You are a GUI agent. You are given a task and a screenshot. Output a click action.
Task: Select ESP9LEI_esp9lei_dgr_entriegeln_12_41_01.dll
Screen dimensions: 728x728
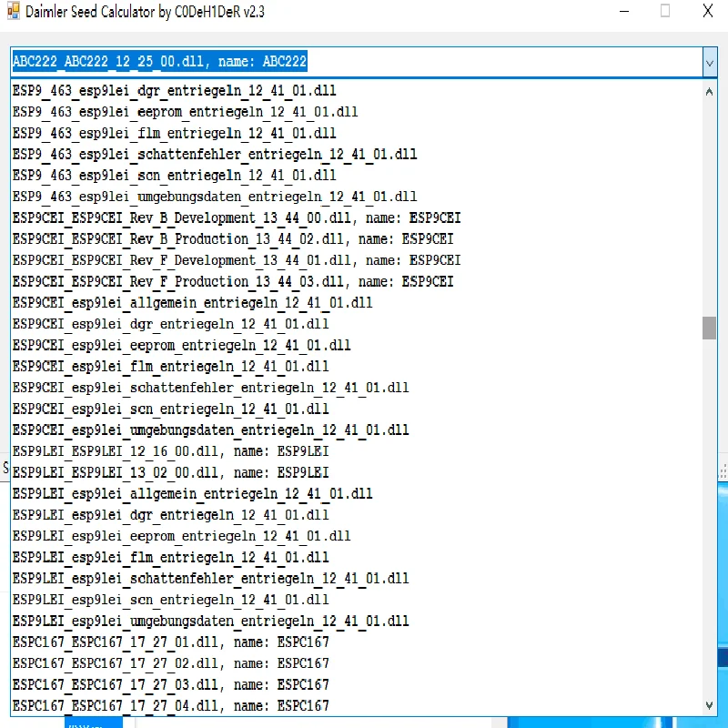click(357, 515)
